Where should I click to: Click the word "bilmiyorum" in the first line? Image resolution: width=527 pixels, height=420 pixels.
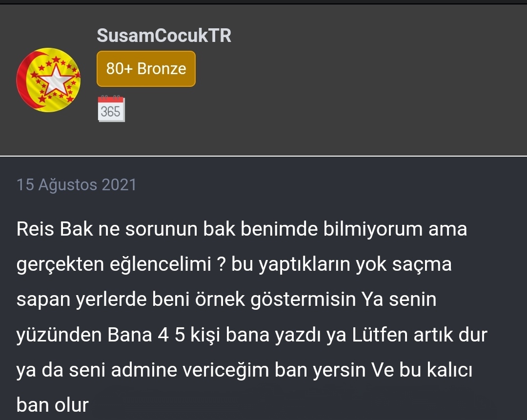[x=373, y=230]
